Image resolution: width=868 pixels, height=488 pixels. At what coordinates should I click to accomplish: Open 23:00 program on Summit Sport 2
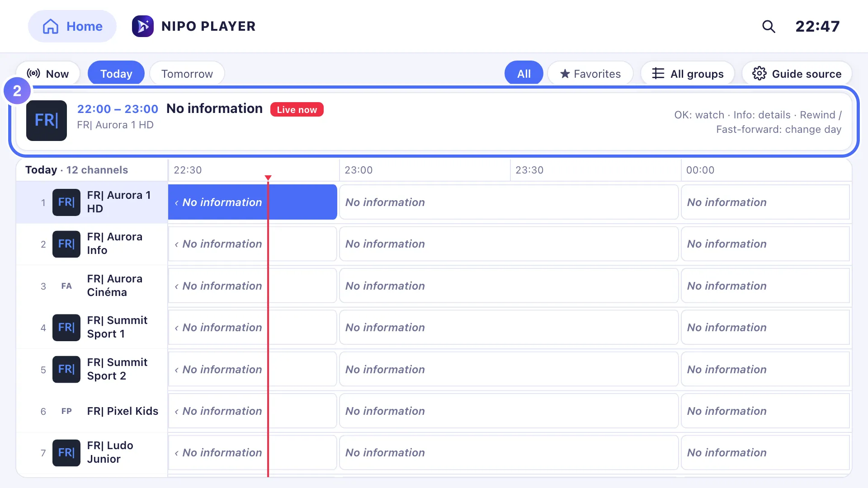click(x=509, y=369)
